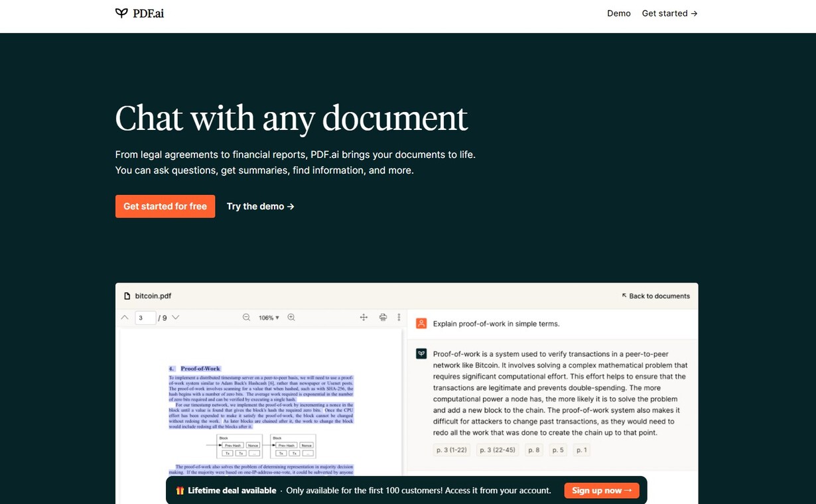Click the / 9 total pages label
The height and width of the screenshot is (504, 816).
point(163,318)
